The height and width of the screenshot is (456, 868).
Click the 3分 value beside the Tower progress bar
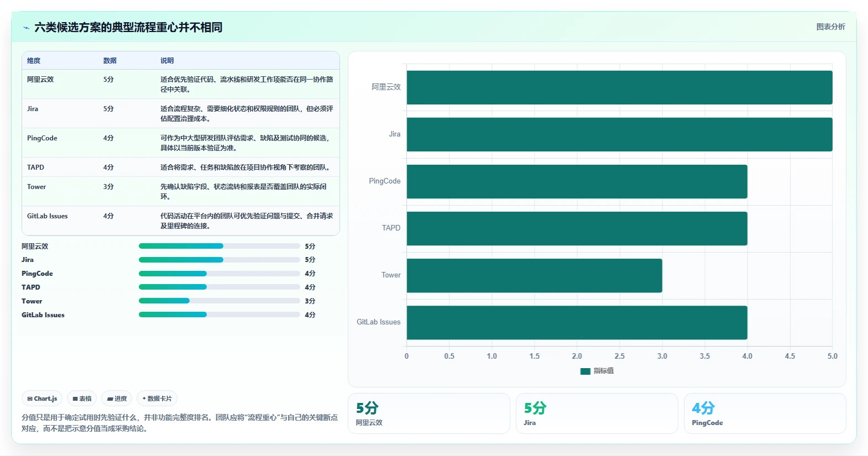click(x=310, y=301)
